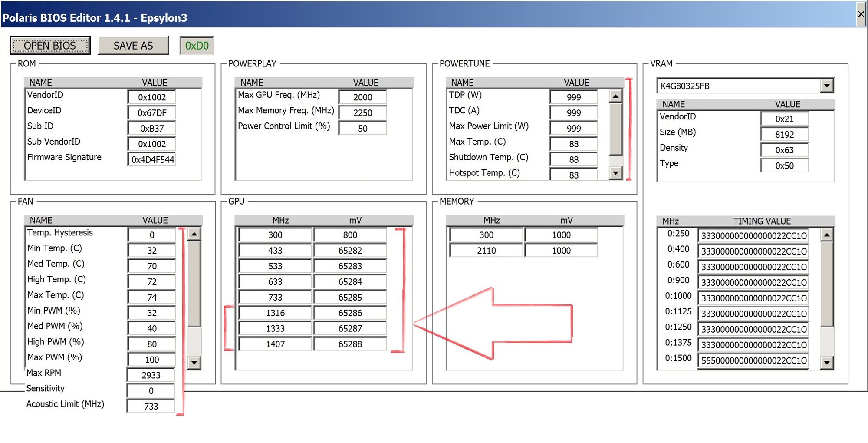Edit the Hotspot Temp. (C) value
Screen dimensions: 868x443
tap(573, 175)
